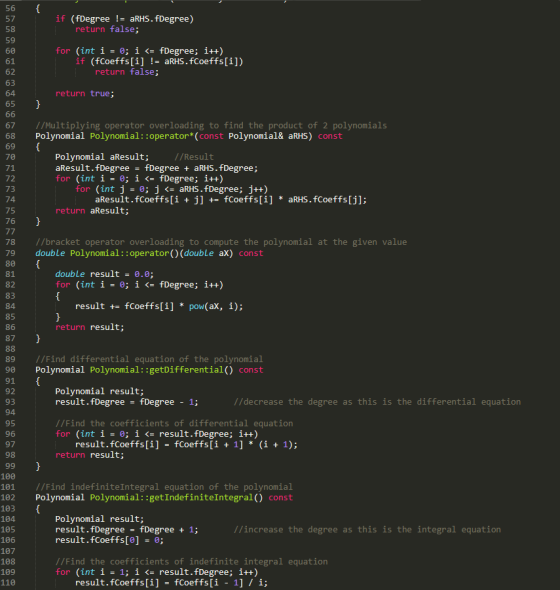The height and width of the screenshot is (590, 560).
Task: Click 'aResult.fDegree = fDegree + aRHS.fDegree;' line
Action: pyautogui.click(x=157, y=168)
